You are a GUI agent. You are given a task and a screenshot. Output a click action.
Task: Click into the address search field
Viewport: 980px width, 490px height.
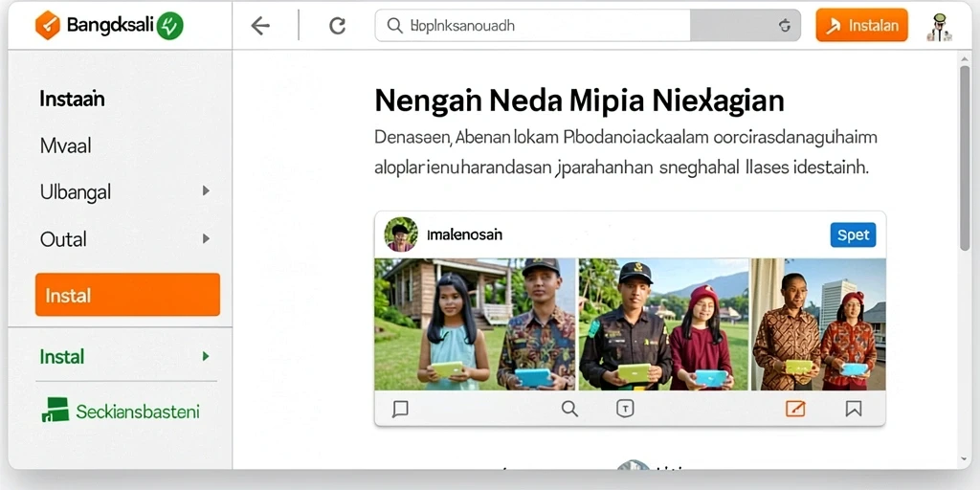click(x=588, y=26)
